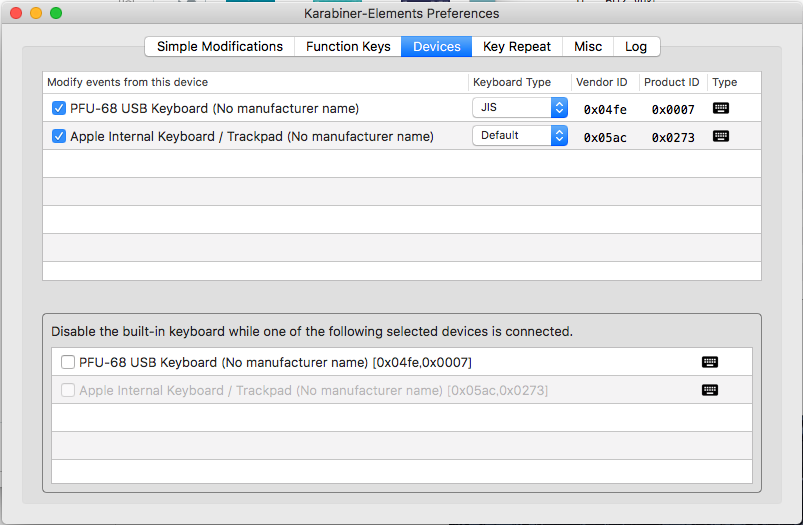Enable disabling built-in keyboard for PFU-68 [0x04fe,0x0007]
Image resolution: width=803 pixels, height=525 pixels.
click(68, 362)
